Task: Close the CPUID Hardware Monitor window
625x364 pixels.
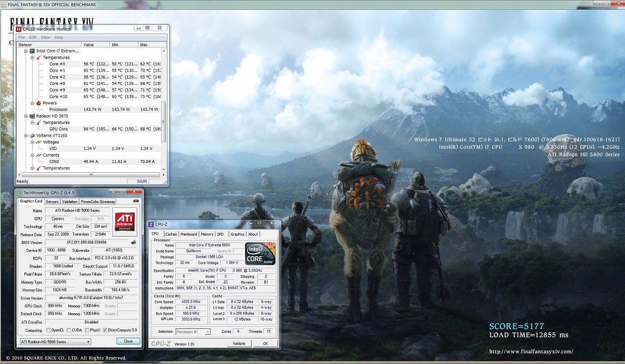Action: point(160,28)
